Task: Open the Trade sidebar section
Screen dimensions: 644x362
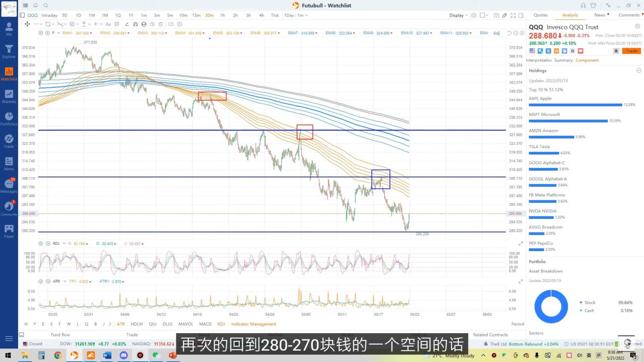Action: tap(9, 141)
